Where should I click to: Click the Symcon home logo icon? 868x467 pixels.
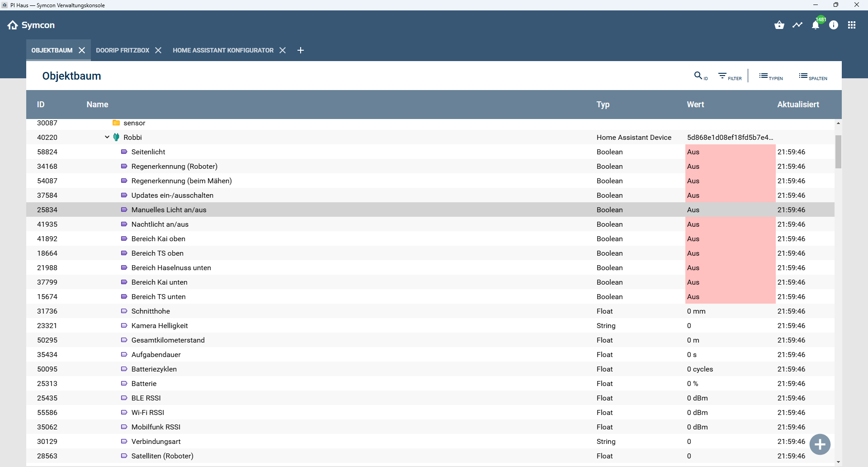(13, 25)
